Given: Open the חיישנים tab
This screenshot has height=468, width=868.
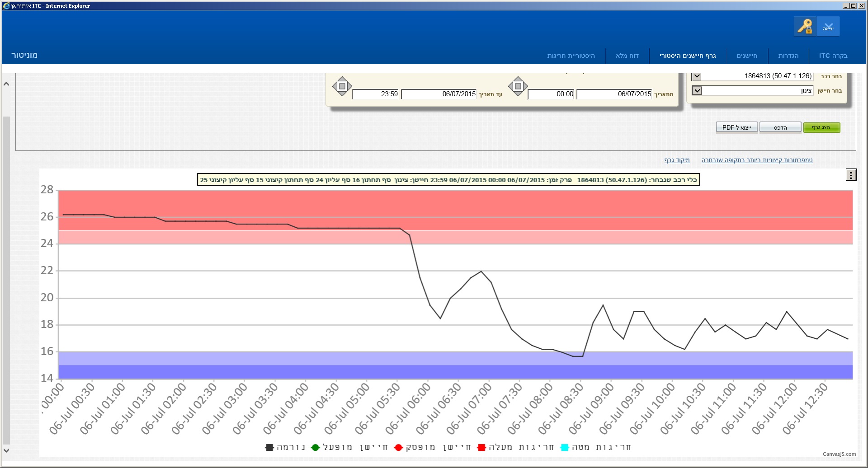Looking at the screenshot, I should point(747,56).
